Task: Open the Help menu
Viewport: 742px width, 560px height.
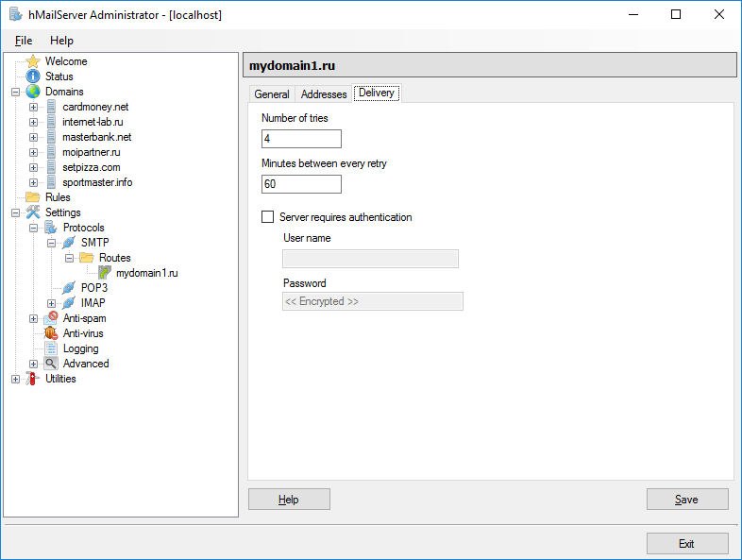Action: point(61,41)
